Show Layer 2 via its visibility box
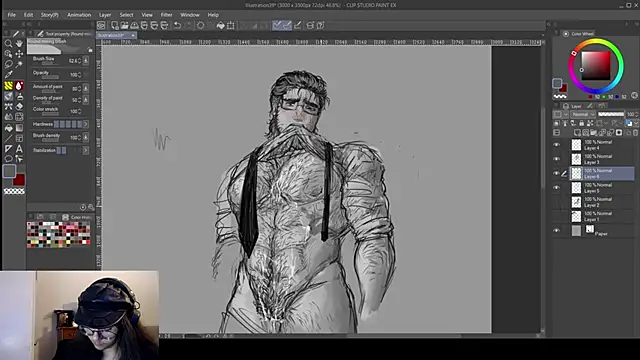 click(556, 202)
